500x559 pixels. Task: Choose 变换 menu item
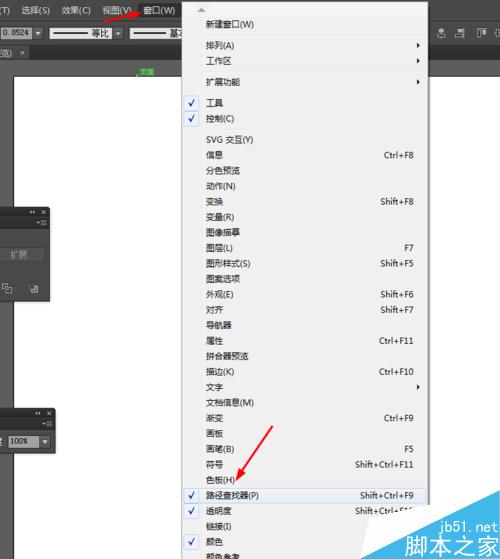tap(305, 201)
